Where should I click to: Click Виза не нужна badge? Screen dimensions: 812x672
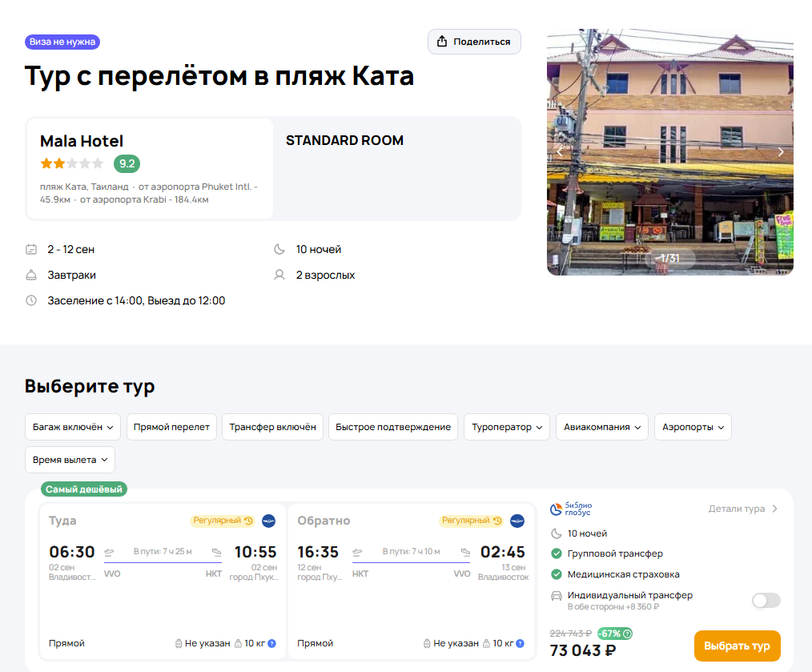coord(62,42)
